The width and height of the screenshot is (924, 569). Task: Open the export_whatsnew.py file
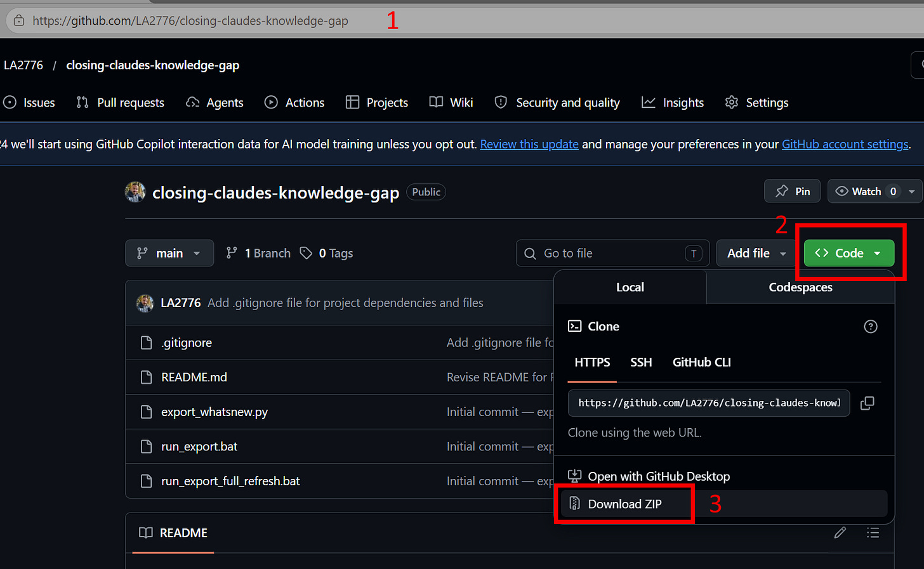tap(214, 412)
